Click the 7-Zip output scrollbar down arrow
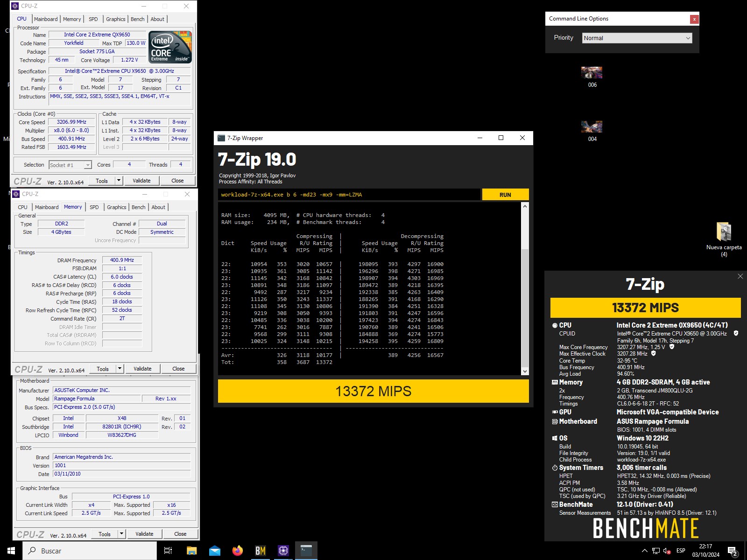 pos(525,371)
